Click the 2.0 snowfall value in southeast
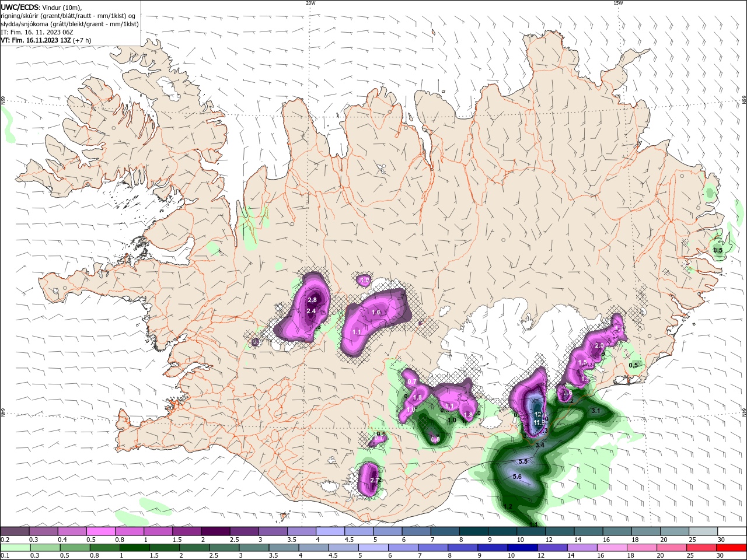This screenshot has width=747, height=560. coord(599,346)
